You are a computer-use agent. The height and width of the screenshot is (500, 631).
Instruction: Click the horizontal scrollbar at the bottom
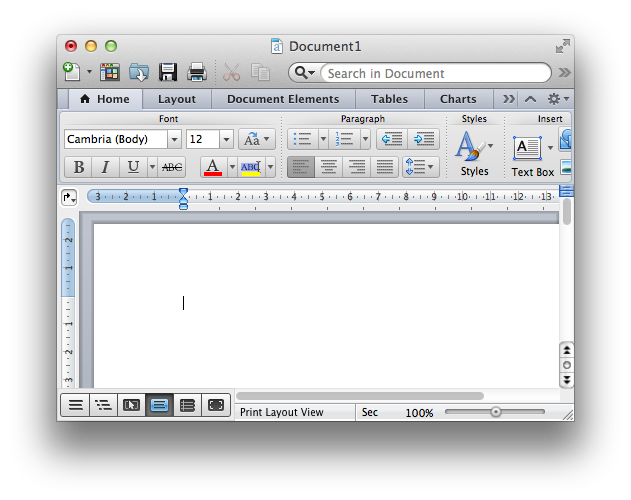360,396
